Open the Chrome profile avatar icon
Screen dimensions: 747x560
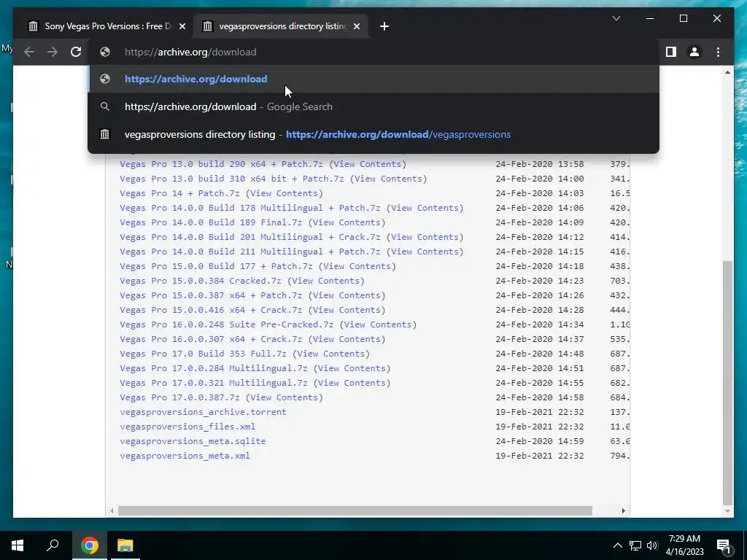[x=694, y=52]
